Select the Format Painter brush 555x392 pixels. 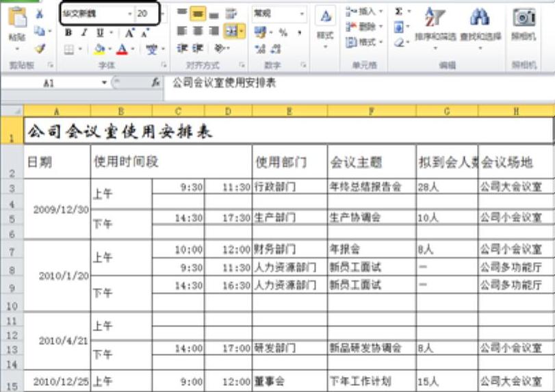(40, 49)
